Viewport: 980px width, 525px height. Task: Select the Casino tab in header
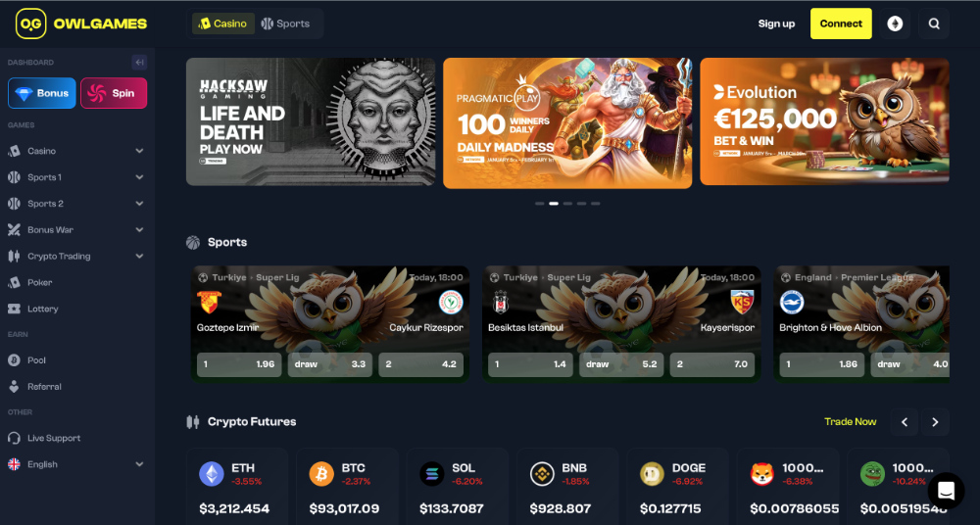click(x=223, y=24)
